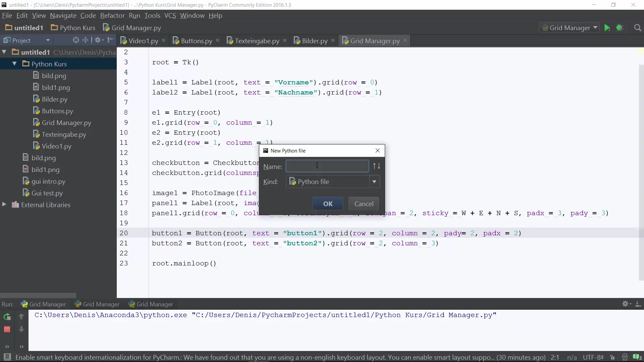Rerun program with green rerun icon
Viewport: 644px width, 362px height.
7,317
